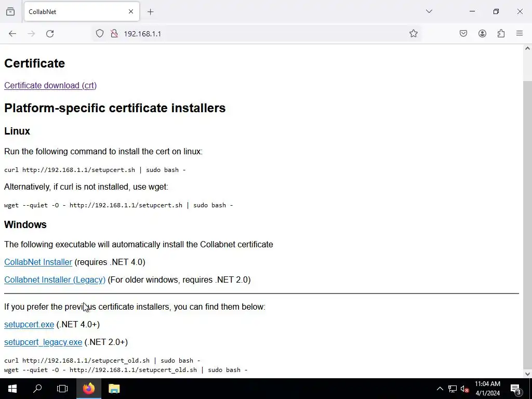Reload the current page
The height and width of the screenshot is (399, 532).
point(50,34)
